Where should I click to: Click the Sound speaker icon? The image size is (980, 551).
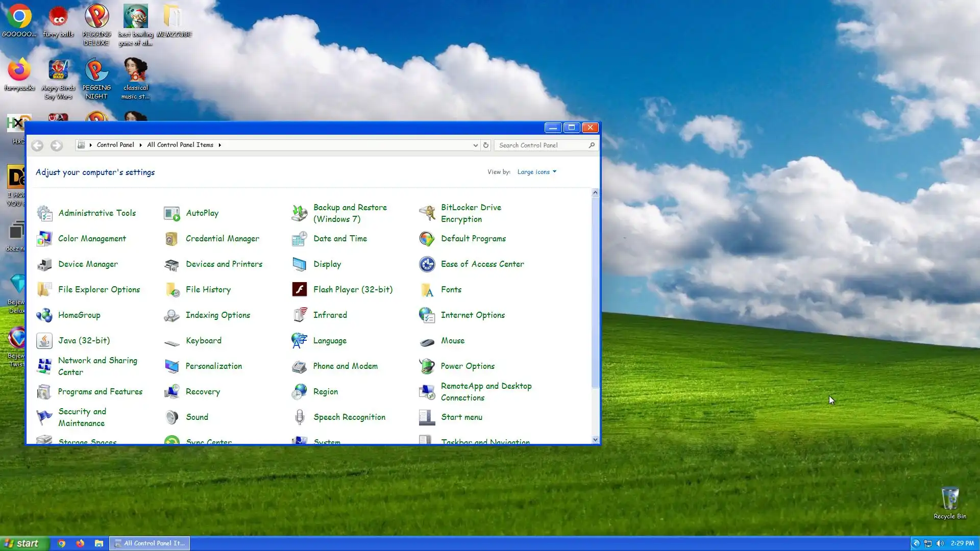tap(172, 417)
